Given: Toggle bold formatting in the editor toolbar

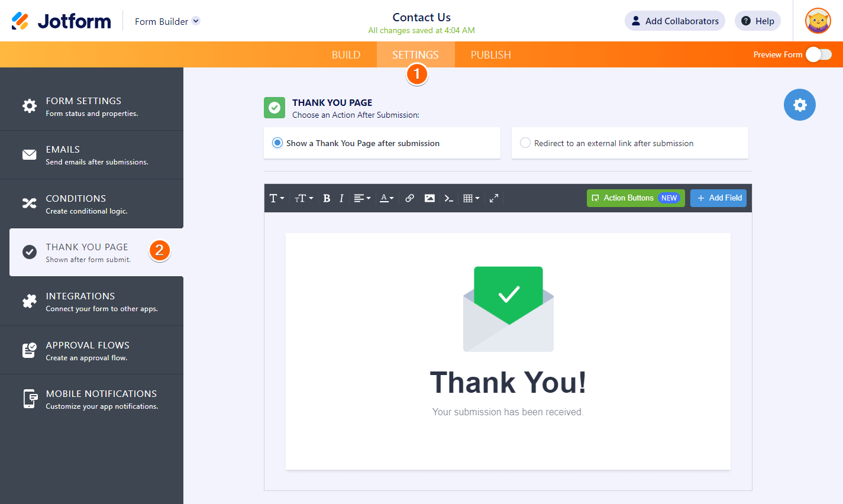Looking at the screenshot, I should [x=327, y=198].
